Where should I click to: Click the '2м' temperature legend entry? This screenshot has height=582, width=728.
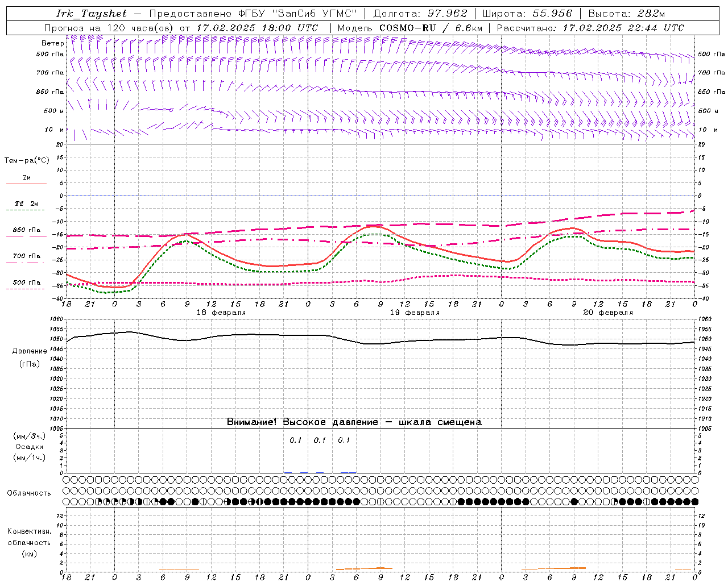(x=27, y=177)
